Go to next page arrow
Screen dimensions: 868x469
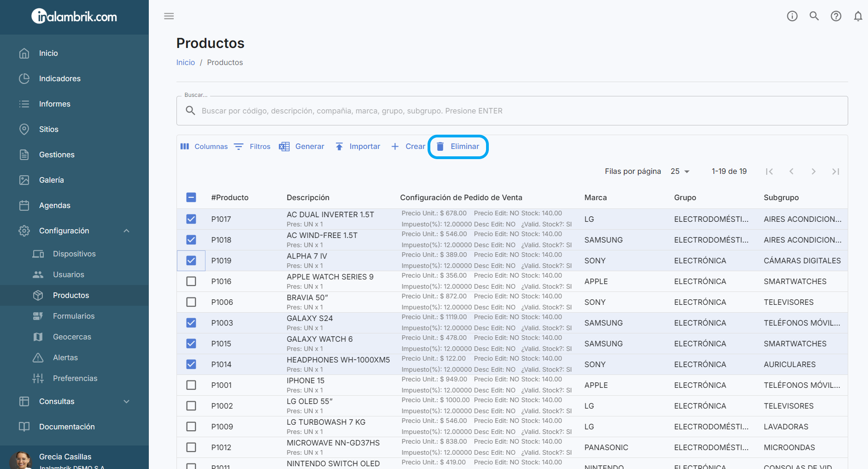tap(814, 172)
